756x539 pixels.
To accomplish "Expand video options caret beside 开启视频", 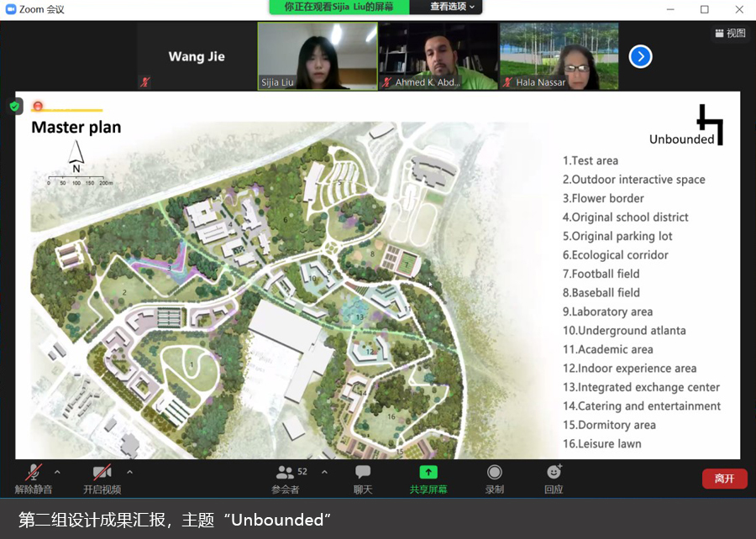I will click(x=129, y=472).
